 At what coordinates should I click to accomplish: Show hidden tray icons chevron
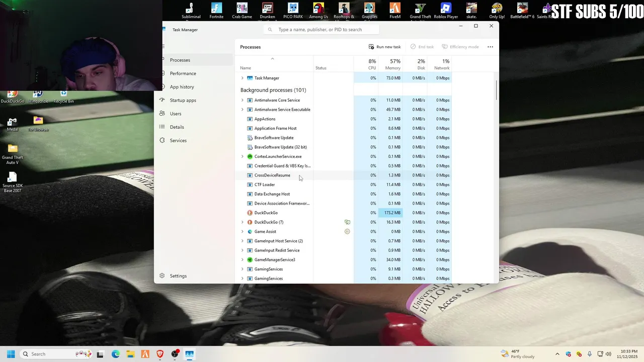click(557, 354)
